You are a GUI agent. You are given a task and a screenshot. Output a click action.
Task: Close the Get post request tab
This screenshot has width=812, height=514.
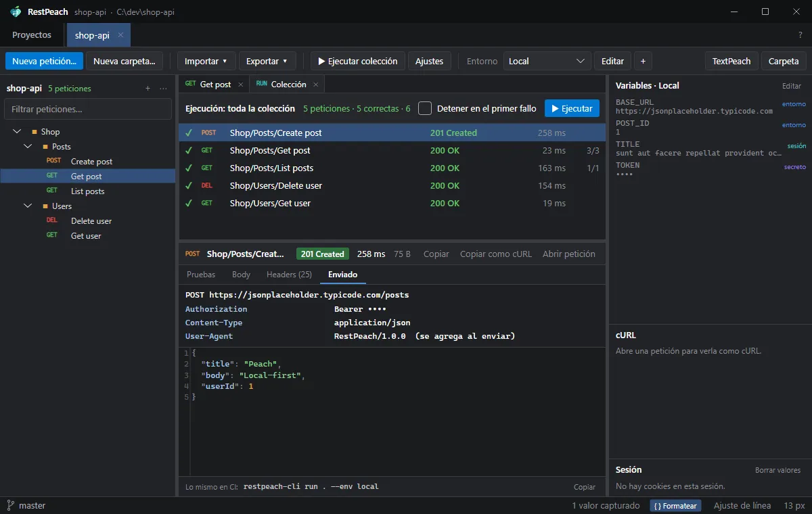240,85
